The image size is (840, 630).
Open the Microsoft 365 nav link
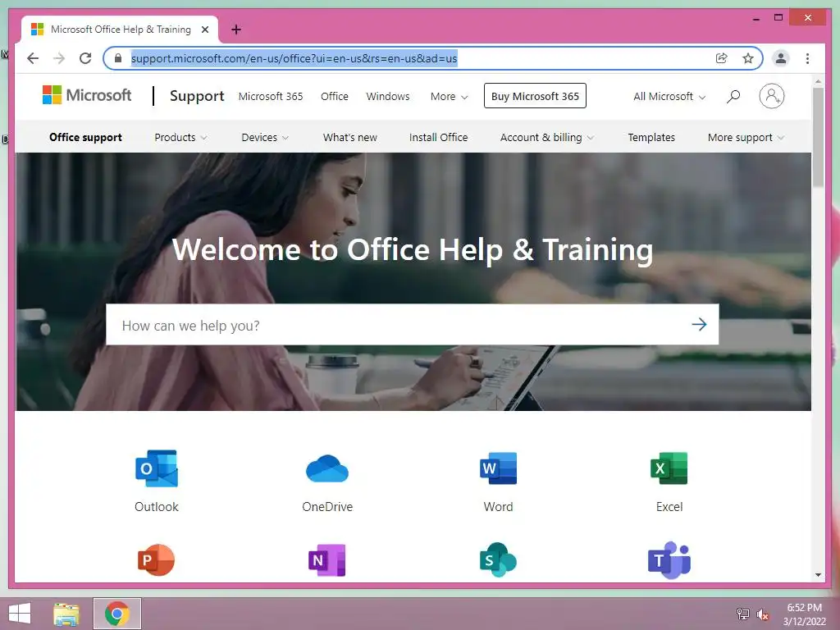(271, 97)
